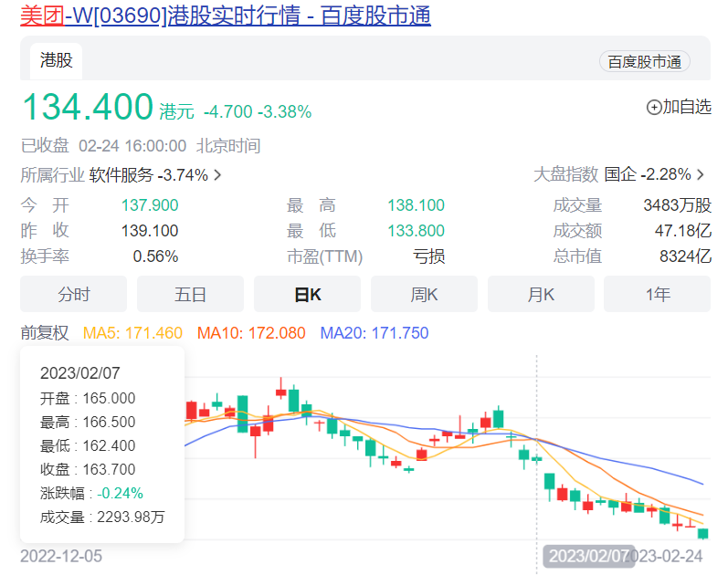Click the chart start date 2022-12-05
The height and width of the screenshot is (575, 728).
(61, 556)
